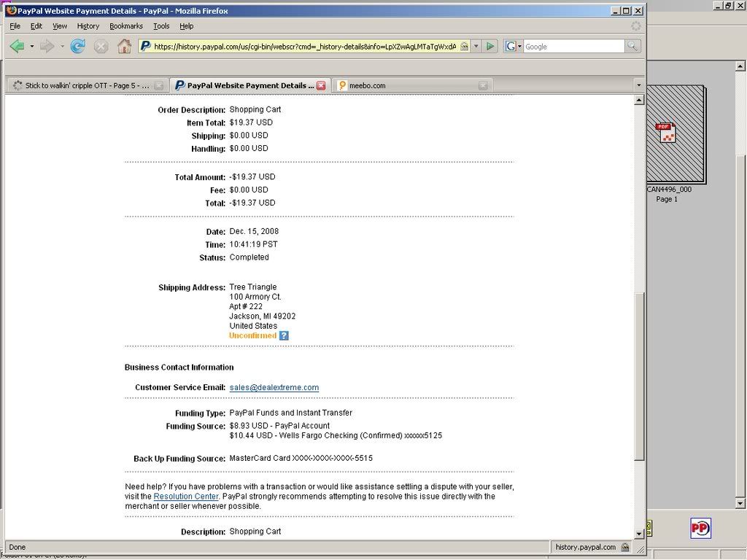The width and height of the screenshot is (747, 560).
Task: Click the PayPal site icon in address bar
Action: 146,46
